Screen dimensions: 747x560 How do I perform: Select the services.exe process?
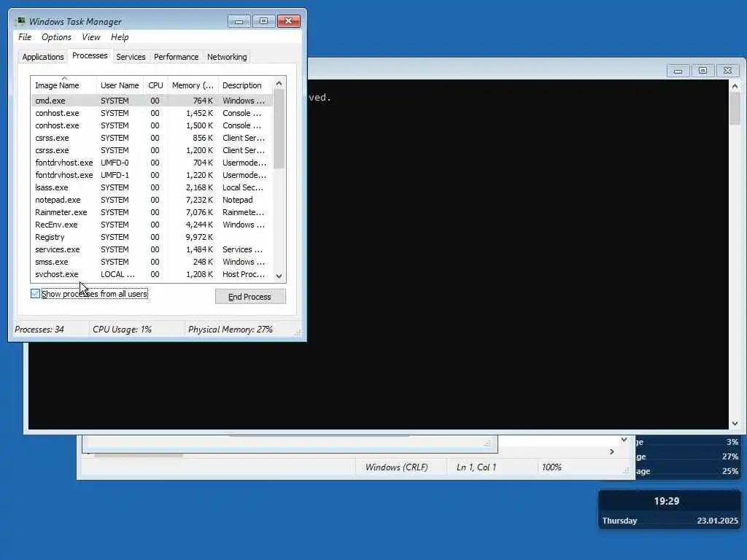152,249
